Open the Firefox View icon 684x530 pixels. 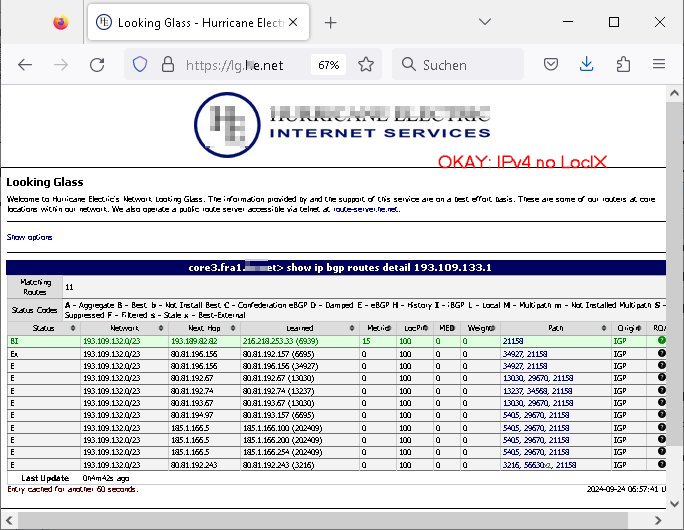point(61,22)
